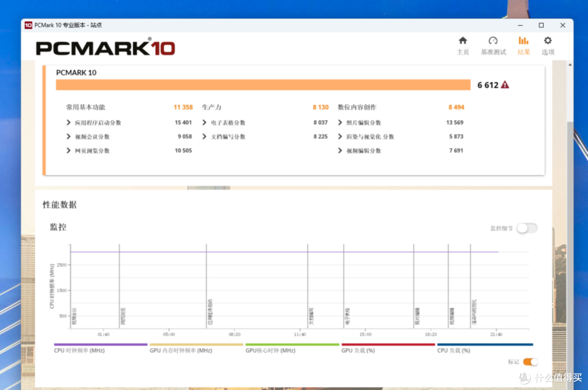Screen dimensions: 588x390
Task: Click the 数位内容创作 score 8 494
Action: [456, 107]
